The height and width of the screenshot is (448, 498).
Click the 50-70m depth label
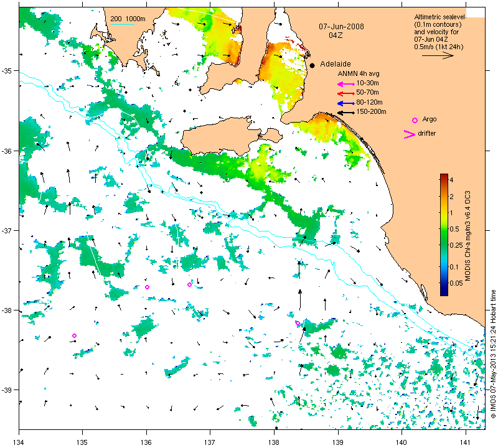pos(367,92)
